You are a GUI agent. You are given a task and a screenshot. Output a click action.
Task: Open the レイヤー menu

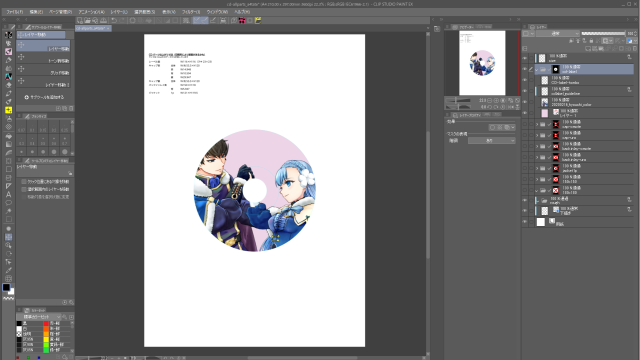coord(119,12)
